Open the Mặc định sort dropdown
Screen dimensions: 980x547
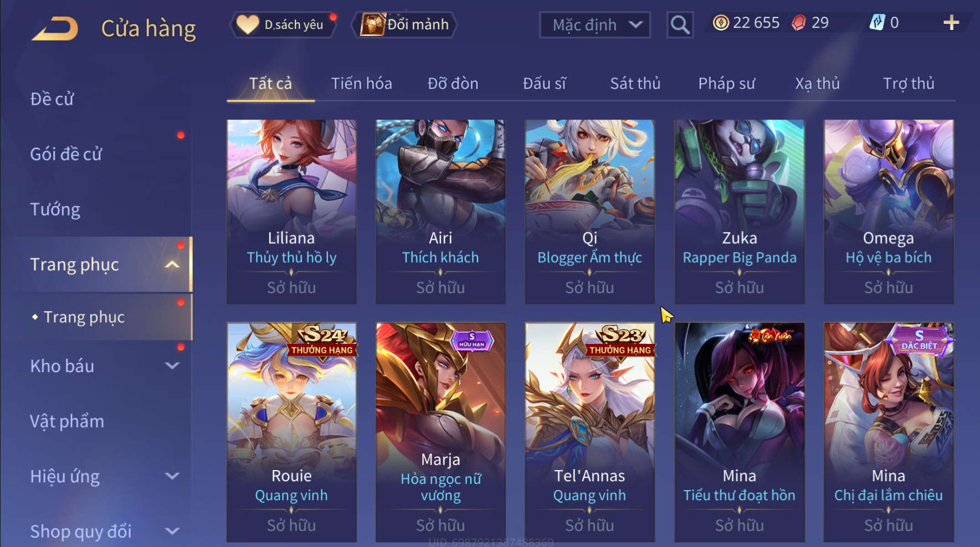pyautogui.click(x=594, y=25)
